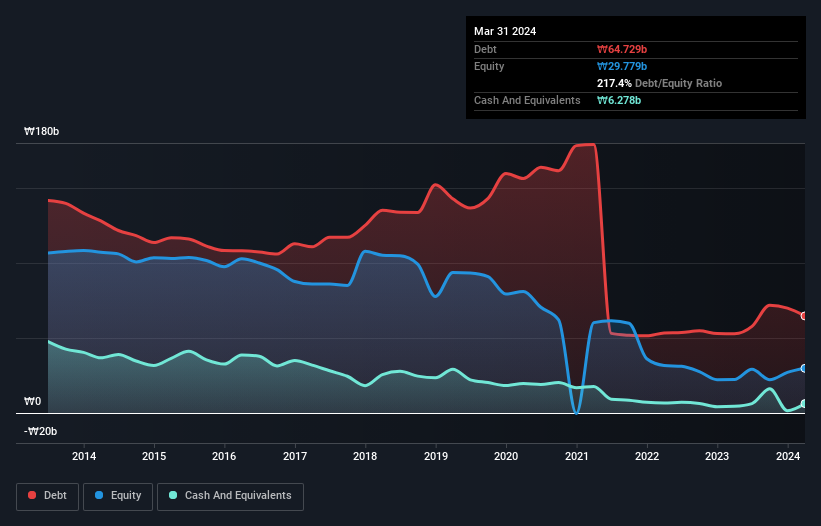Click the ₩64.729b debt value
821x526 pixels.
click(622, 49)
